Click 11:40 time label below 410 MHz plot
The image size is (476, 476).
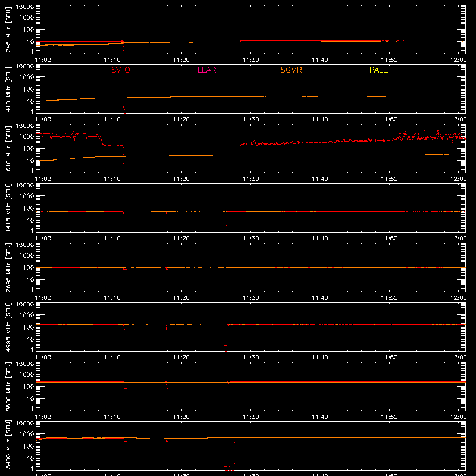320,120
